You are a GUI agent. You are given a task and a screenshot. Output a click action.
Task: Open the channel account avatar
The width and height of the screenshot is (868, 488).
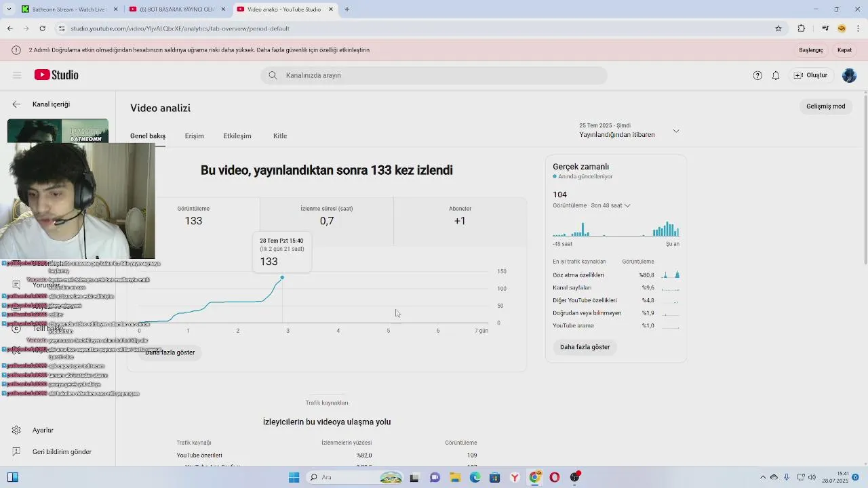(x=849, y=75)
